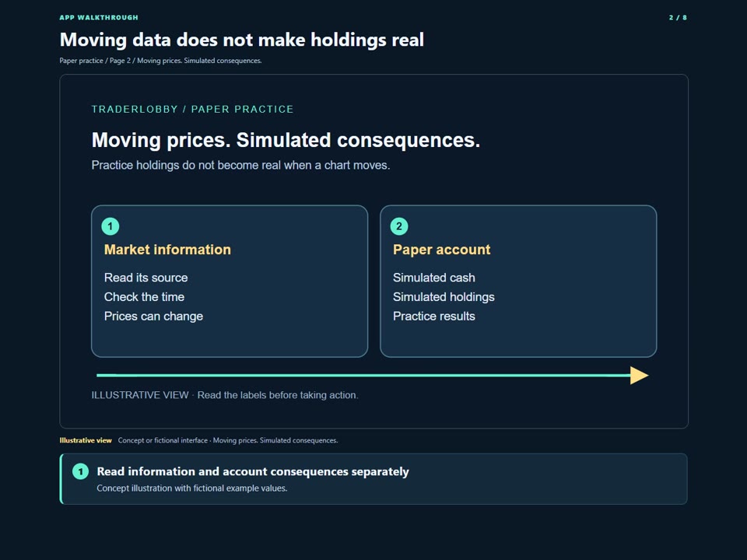Click 'Prices can change' list item
The height and width of the screenshot is (560, 747).
coord(153,317)
